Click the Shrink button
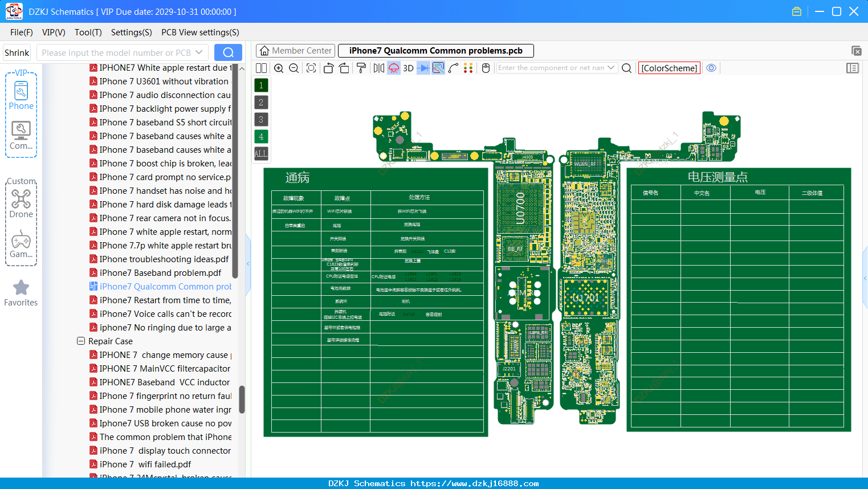The height and width of the screenshot is (489, 868). [x=17, y=52]
